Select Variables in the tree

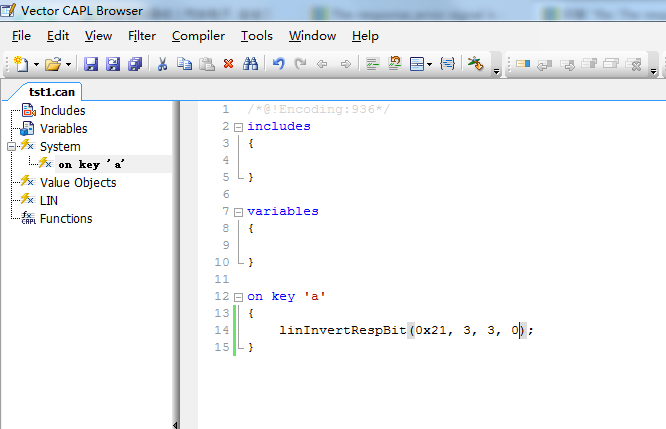(64, 128)
